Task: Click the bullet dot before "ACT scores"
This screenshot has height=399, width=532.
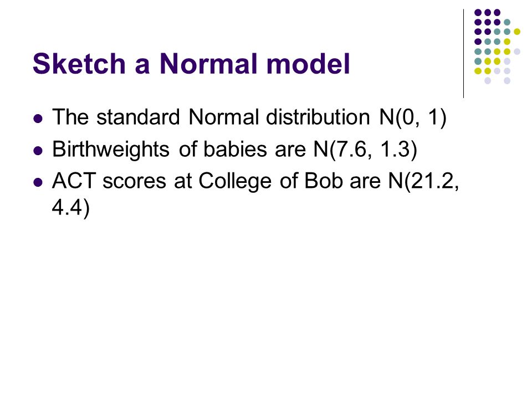Action: (38, 182)
